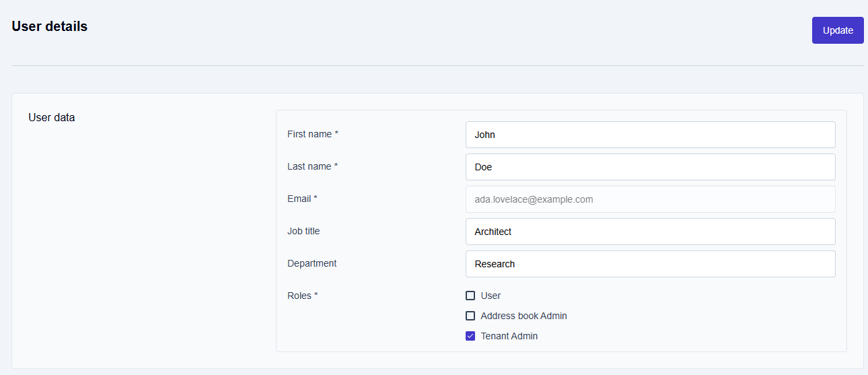The image size is (868, 375).
Task: Click the 'User' role label text
Action: 491,296
